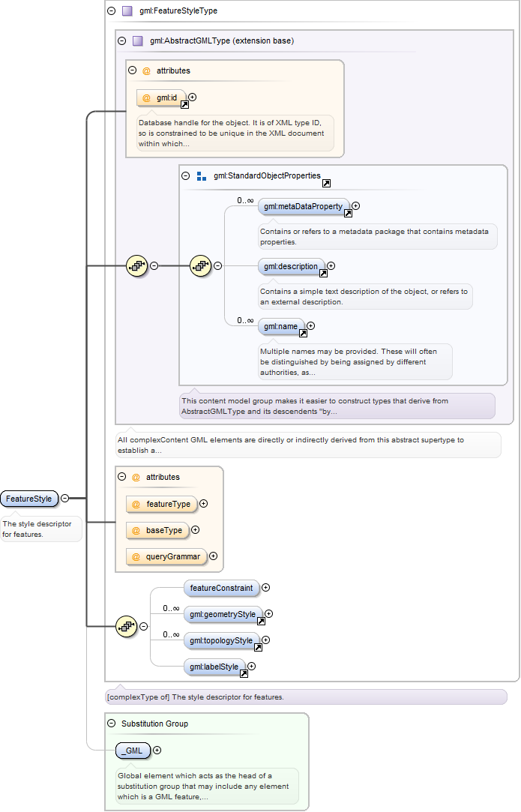Follow the gml:labelStyle reference arrow
Image resolution: width=521 pixels, height=812 pixels.
244,674
